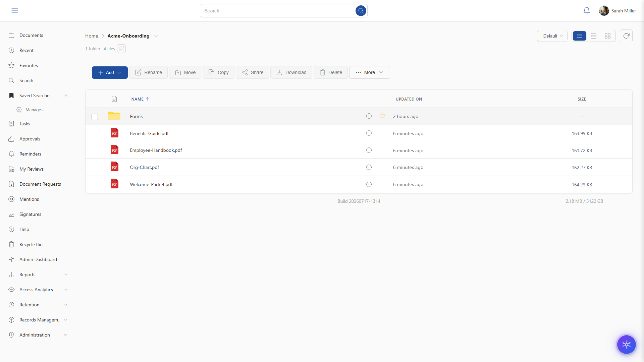Click the Forms folder icon
The image size is (644, 362).
(114, 116)
